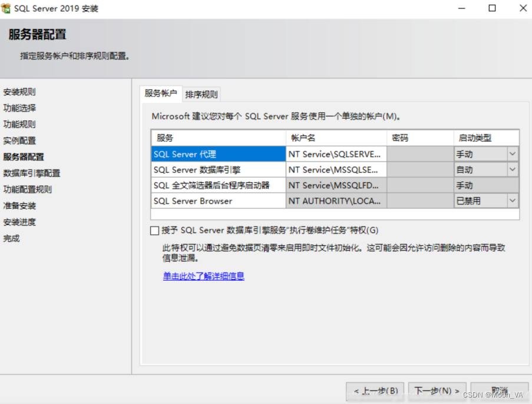Click the SQL Server setup title bar icon
532x404 pixels.
(x=6, y=8)
